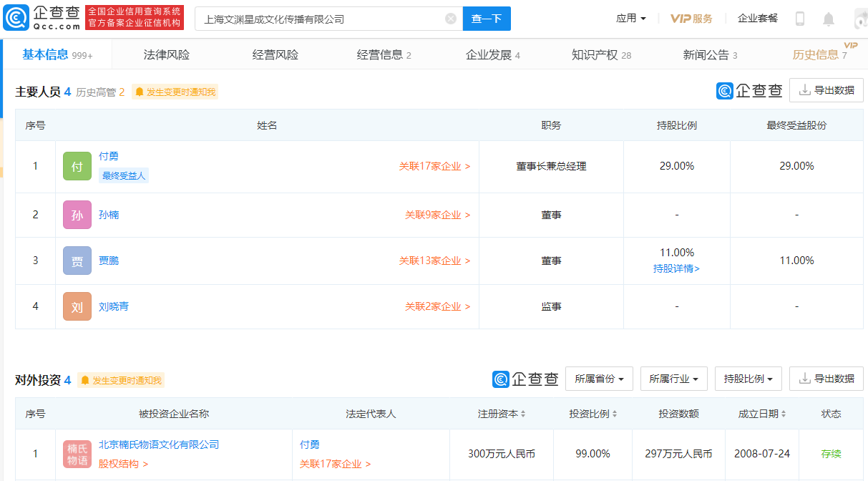Click 刘晓青's avatar icon
Image resolution: width=868 pixels, height=481 pixels.
coord(77,306)
